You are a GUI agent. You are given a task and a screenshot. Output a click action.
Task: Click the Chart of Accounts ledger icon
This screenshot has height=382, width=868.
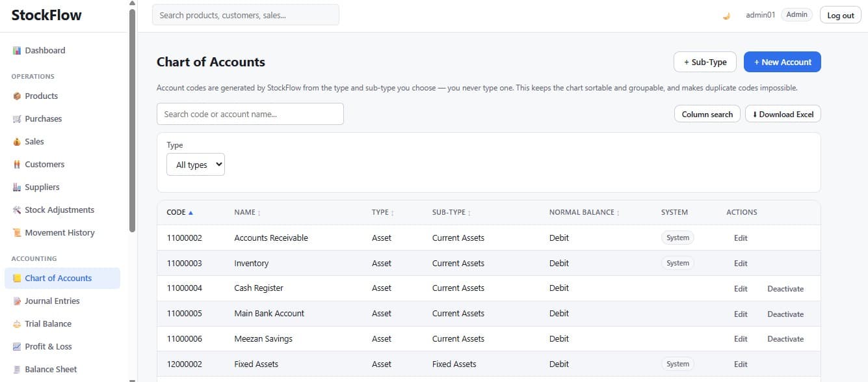[17, 279]
